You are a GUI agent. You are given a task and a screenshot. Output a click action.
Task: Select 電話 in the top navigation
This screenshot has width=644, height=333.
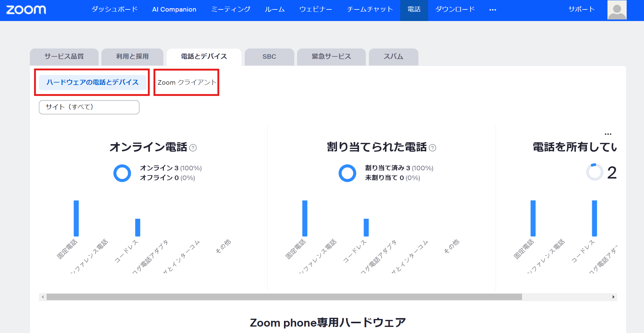414,10
